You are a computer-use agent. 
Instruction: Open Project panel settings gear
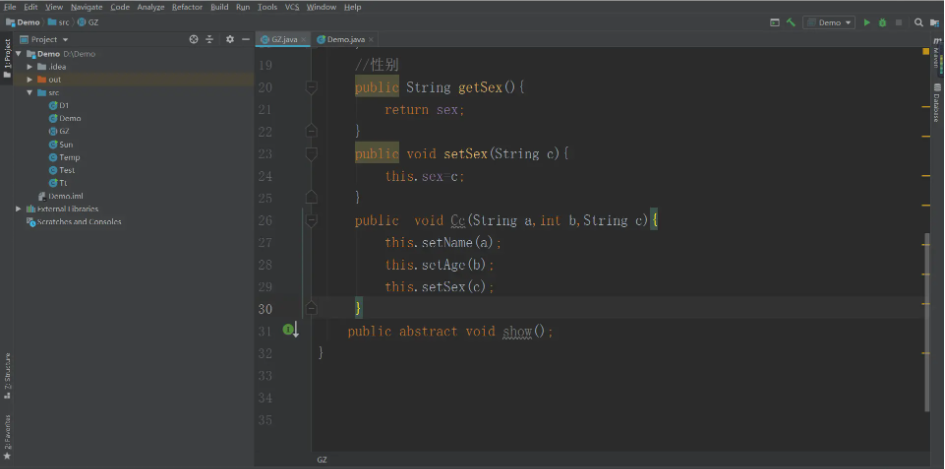point(230,39)
